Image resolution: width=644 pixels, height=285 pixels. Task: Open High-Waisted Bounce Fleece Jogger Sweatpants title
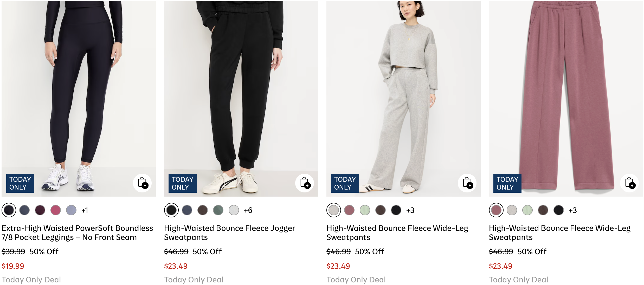(229, 232)
